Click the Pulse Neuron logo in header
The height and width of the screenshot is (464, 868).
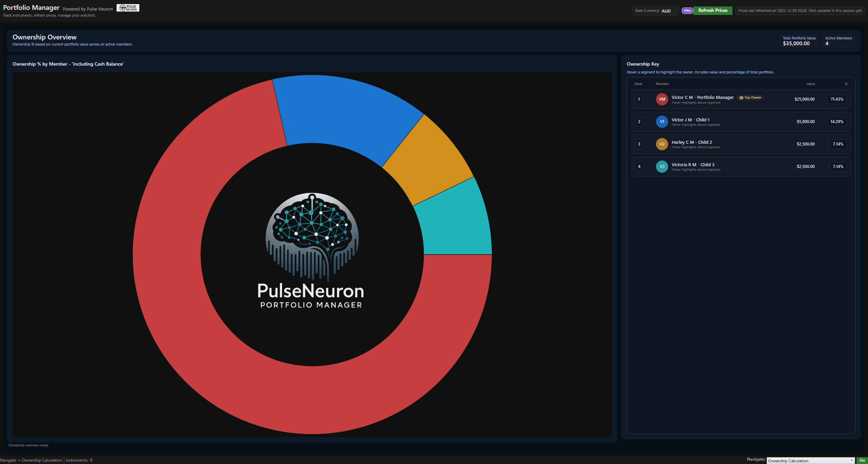[x=128, y=8]
